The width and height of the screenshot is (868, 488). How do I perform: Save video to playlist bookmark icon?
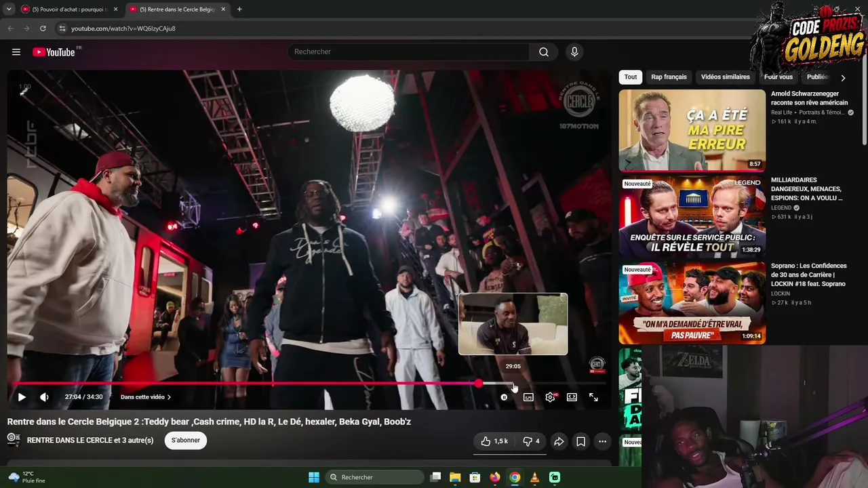click(x=581, y=441)
